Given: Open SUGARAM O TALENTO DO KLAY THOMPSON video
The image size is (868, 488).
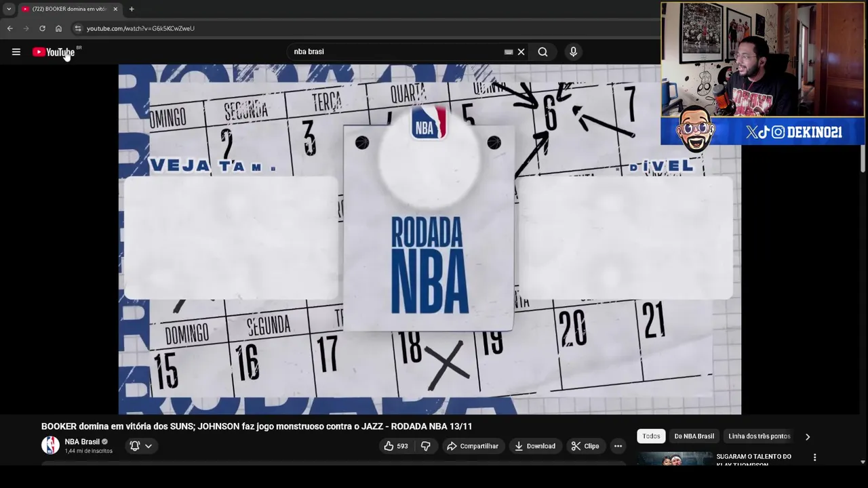Looking at the screenshot, I should 754,460.
